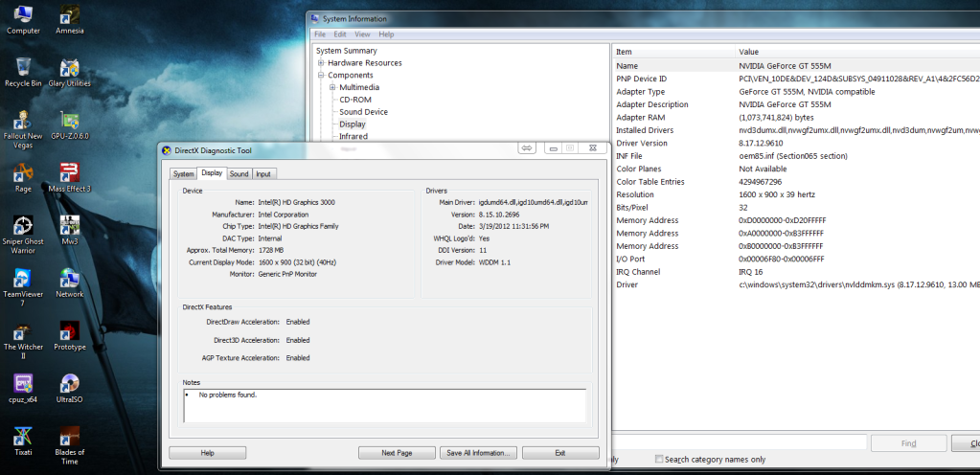Switch to the System tab in DirectX tool
980x475 pixels.
tap(183, 174)
